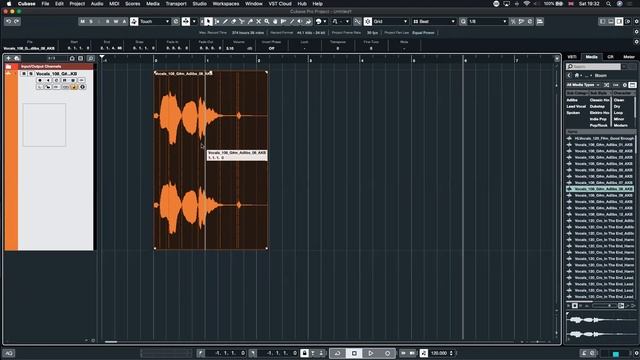Toggle global Solo state button S
The width and height of the screenshot is (640, 360).
pos(91,21)
